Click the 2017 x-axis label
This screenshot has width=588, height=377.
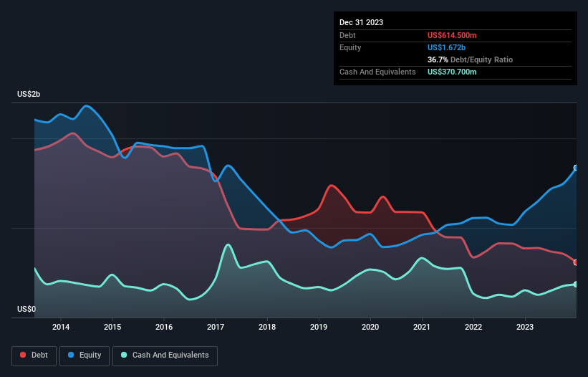216,327
